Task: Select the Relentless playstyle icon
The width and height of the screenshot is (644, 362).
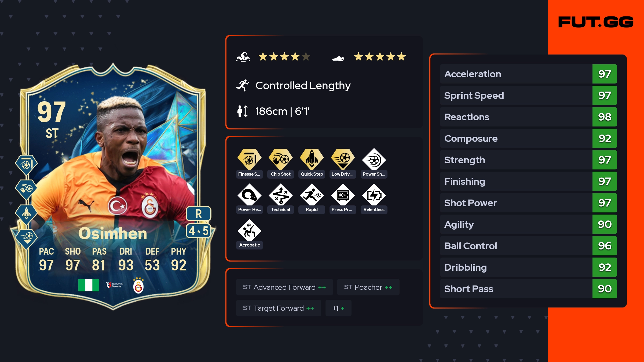Action: click(374, 195)
